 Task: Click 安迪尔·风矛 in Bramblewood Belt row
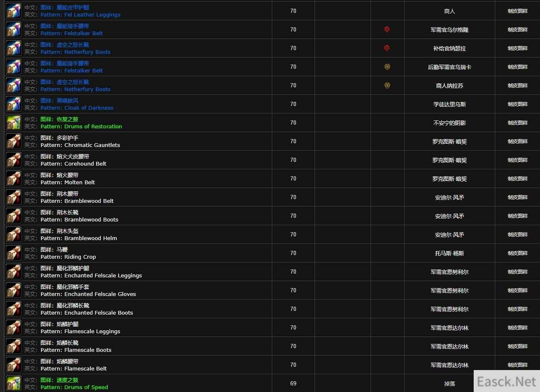[x=450, y=197]
